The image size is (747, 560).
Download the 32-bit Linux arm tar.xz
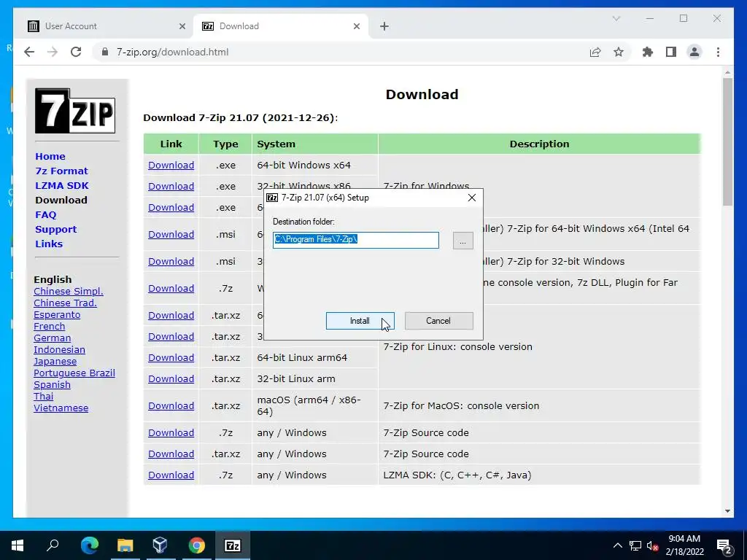[x=171, y=379]
